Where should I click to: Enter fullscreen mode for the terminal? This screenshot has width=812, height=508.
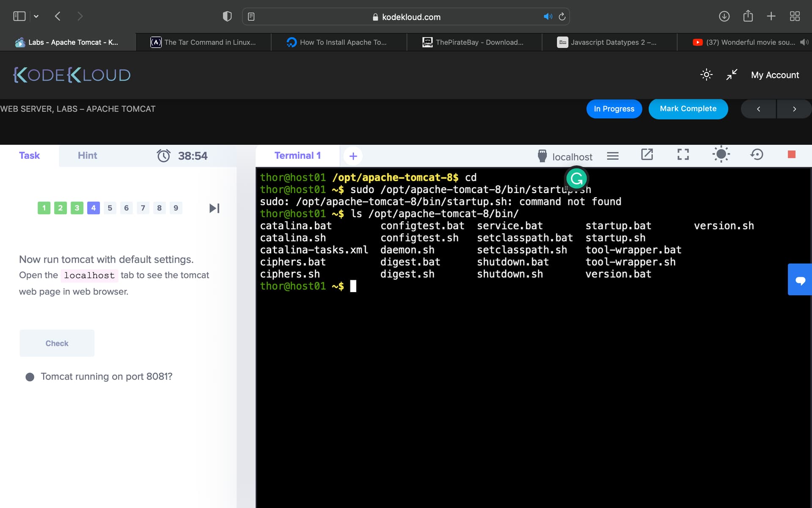tap(683, 155)
